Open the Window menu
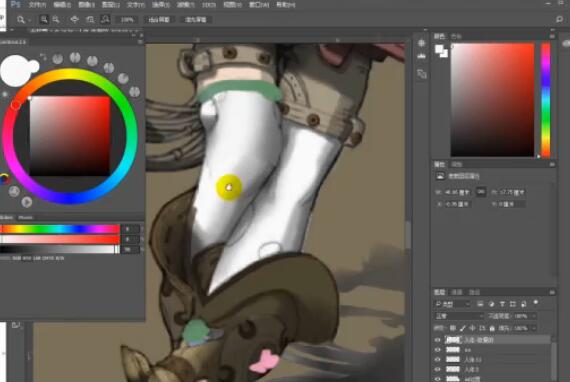This screenshot has height=382, width=570. point(258,5)
